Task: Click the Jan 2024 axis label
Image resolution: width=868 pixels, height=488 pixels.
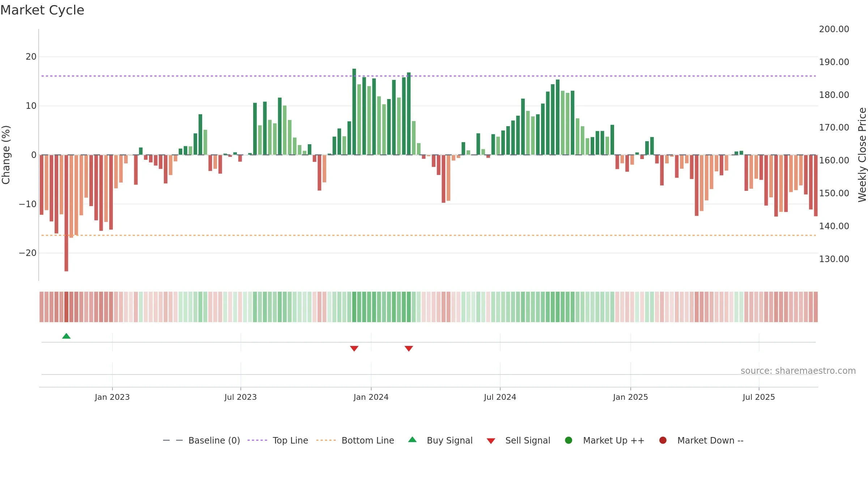Action: pos(371,397)
